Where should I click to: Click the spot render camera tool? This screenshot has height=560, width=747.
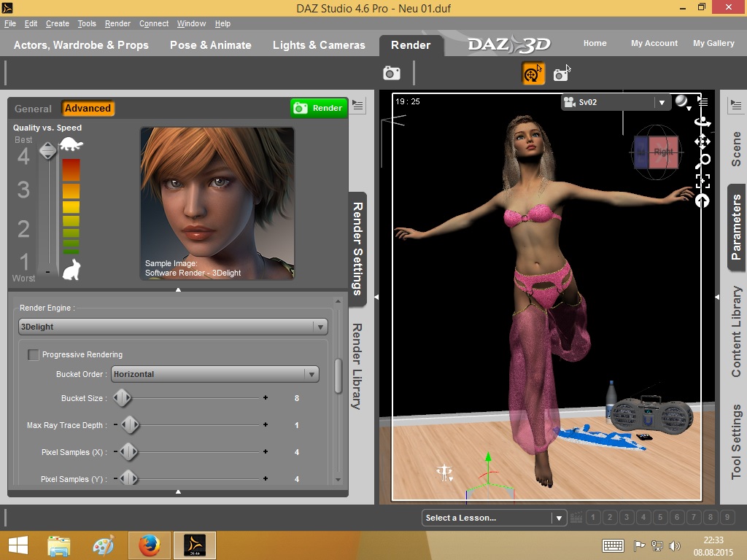tap(561, 74)
